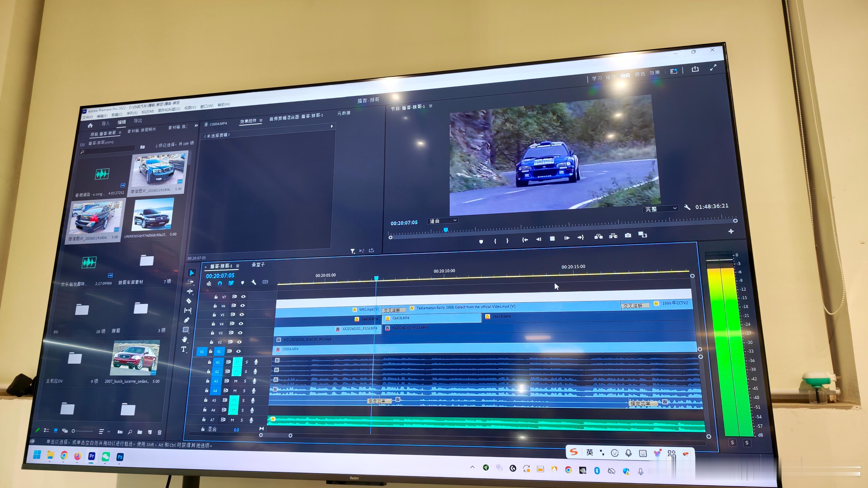868x488 pixels.
Task: Open the 完整 playback resolution dropdown
Action: tap(661, 209)
